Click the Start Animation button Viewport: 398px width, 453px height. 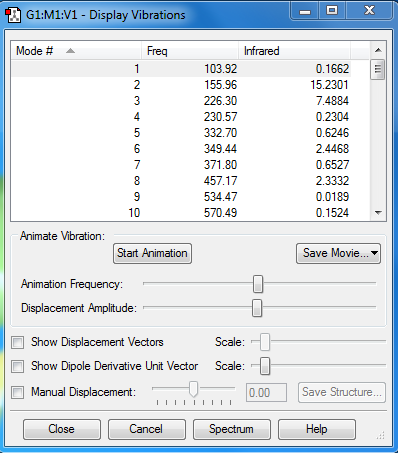pyautogui.click(x=152, y=253)
